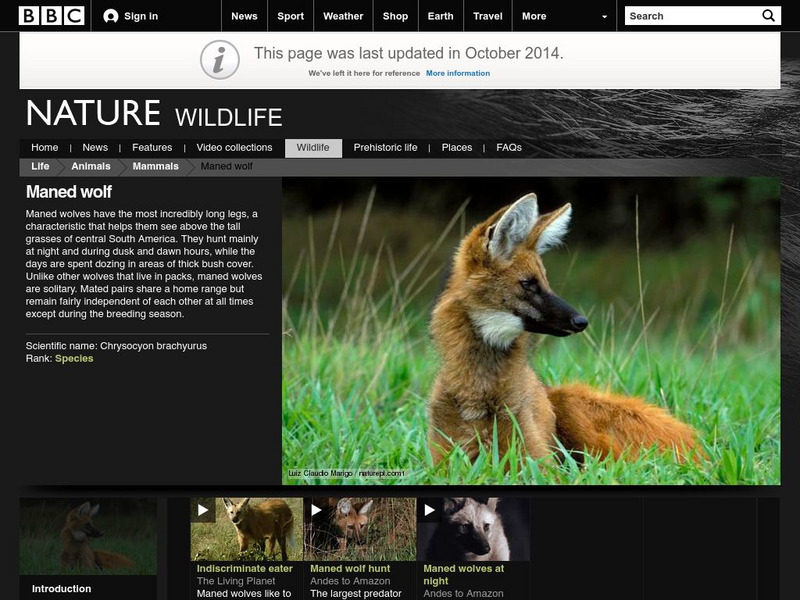800x600 pixels.
Task: Click the Sign in user avatar icon
Action: click(x=110, y=16)
